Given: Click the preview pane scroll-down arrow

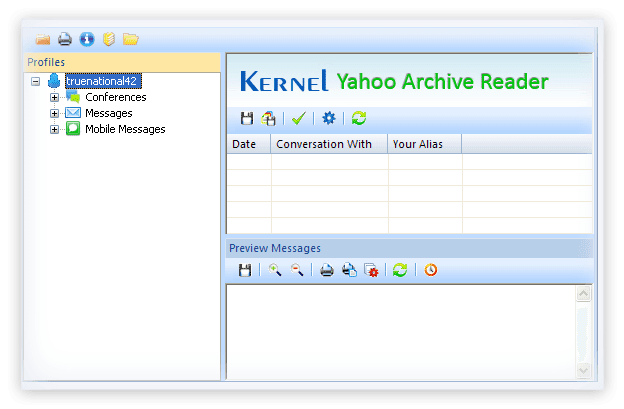Looking at the screenshot, I should [x=583, y=370].
